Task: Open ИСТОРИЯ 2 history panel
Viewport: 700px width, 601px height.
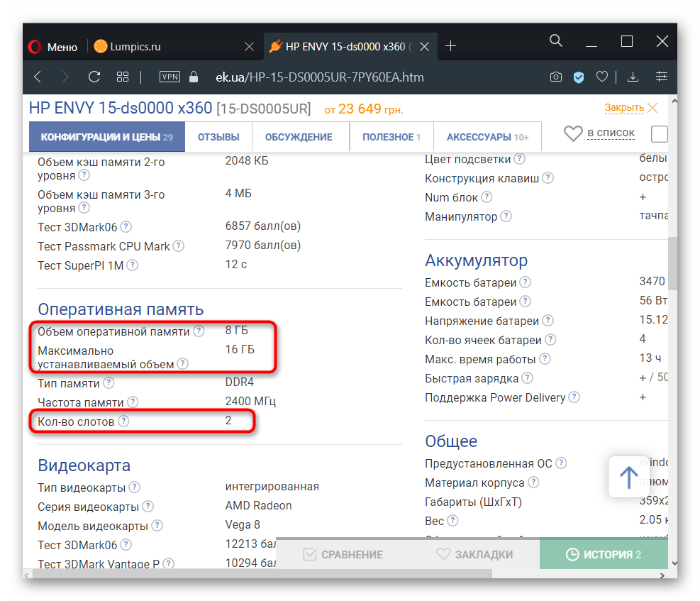Action: 604,554
